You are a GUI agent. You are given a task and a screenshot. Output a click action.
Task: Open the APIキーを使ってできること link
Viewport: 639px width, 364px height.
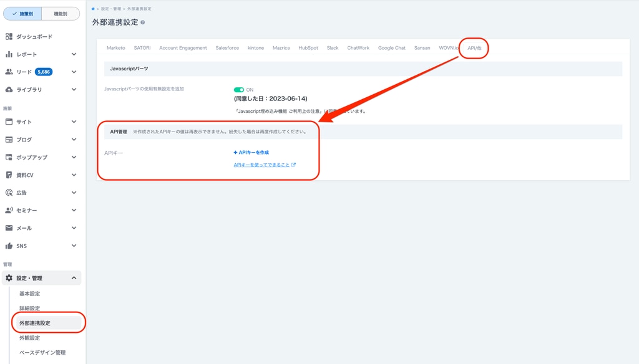click(x=261, y=165)
